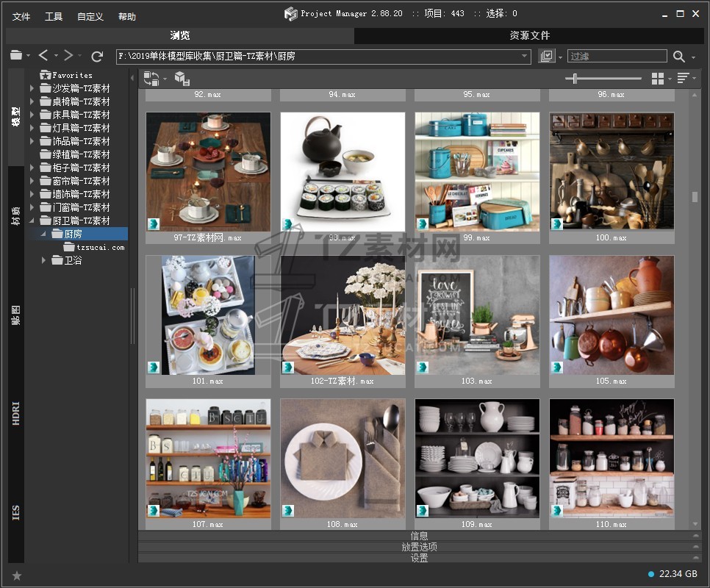Click the refresh folder icon
Viewport: 710px width, 588px height.
[97, 56]
